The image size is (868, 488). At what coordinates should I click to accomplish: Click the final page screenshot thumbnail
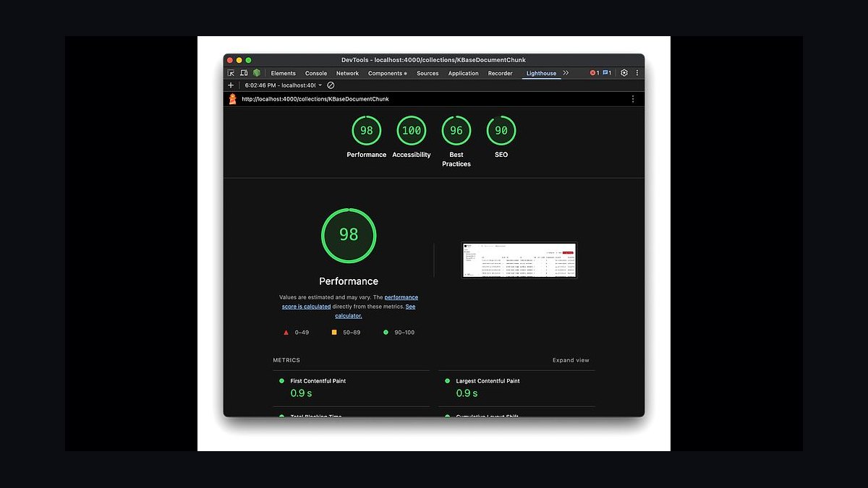[519, 260]
